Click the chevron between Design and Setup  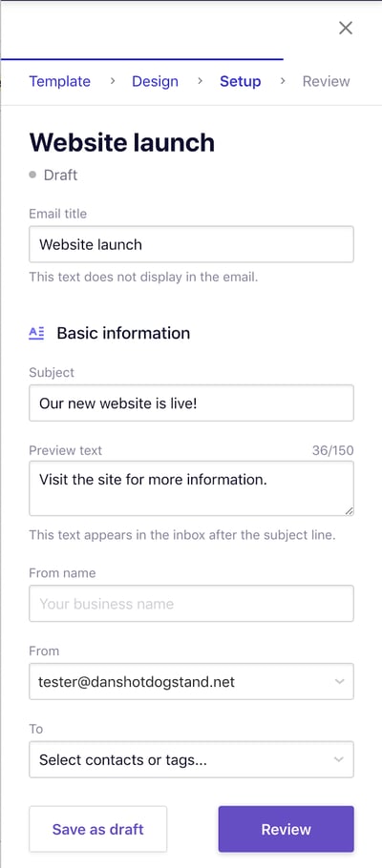tap(201, 81)
